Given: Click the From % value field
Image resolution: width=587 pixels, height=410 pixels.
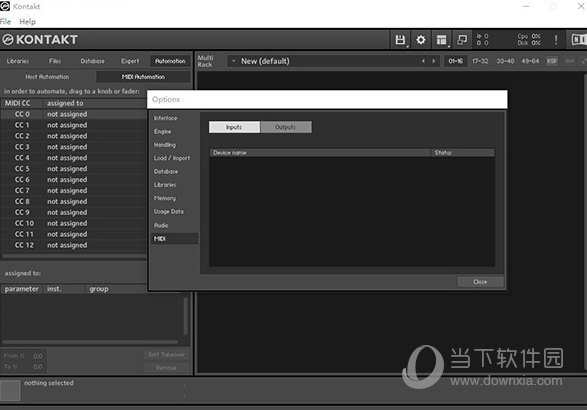Looking at the screenshot, I should [x=37, y=356].
